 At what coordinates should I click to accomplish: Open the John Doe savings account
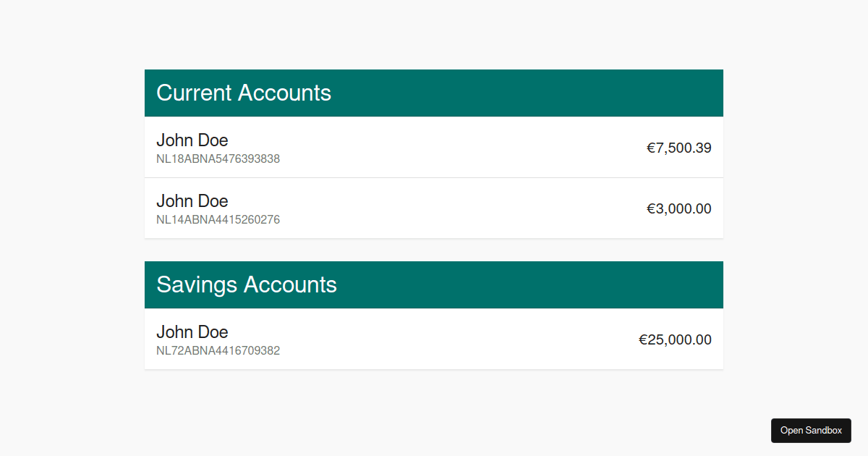(434, 339)
